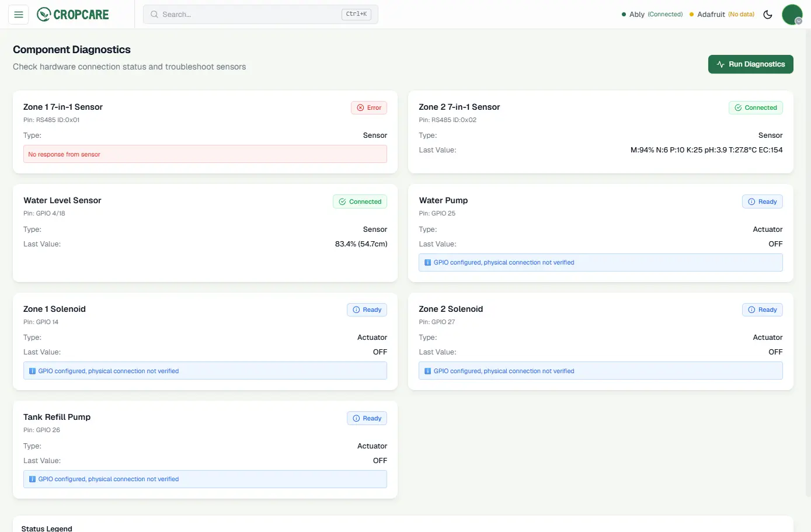Click the Status Legend heading
The image size is (811, 532).
[x=47, y=528]
